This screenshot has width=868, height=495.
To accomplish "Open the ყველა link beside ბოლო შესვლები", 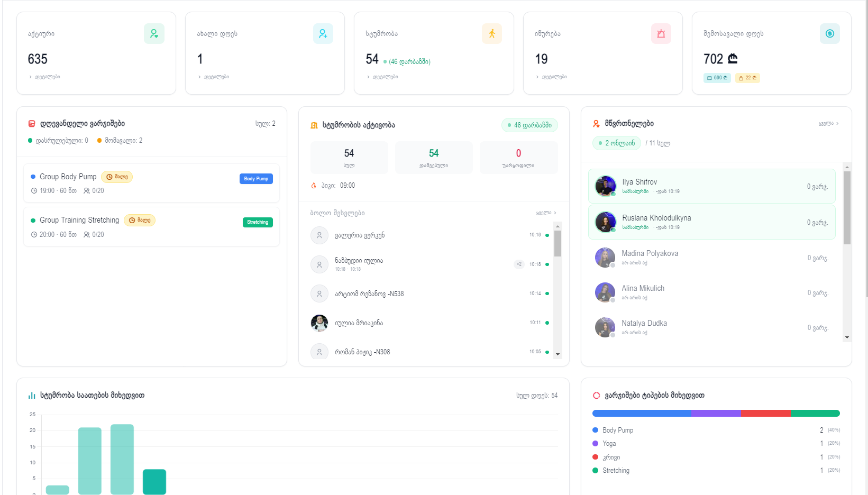I will [545, 213].
